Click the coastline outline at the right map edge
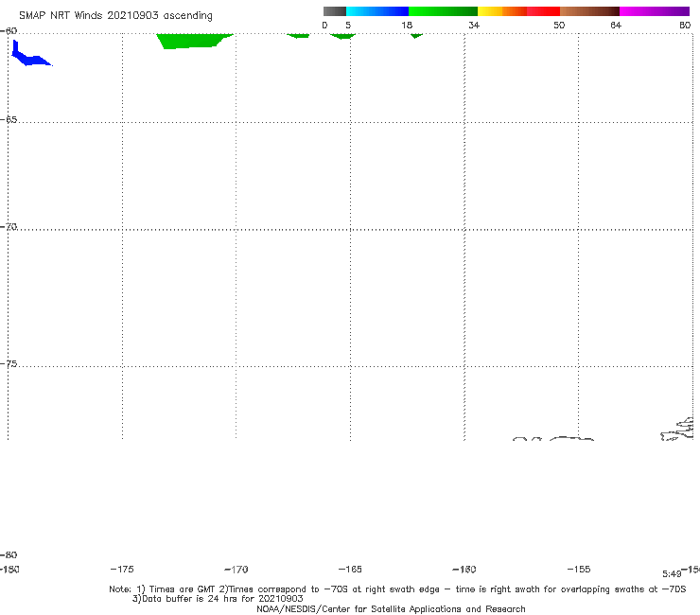The height and width of the screenshot is (615, 700). click(677, 429)
